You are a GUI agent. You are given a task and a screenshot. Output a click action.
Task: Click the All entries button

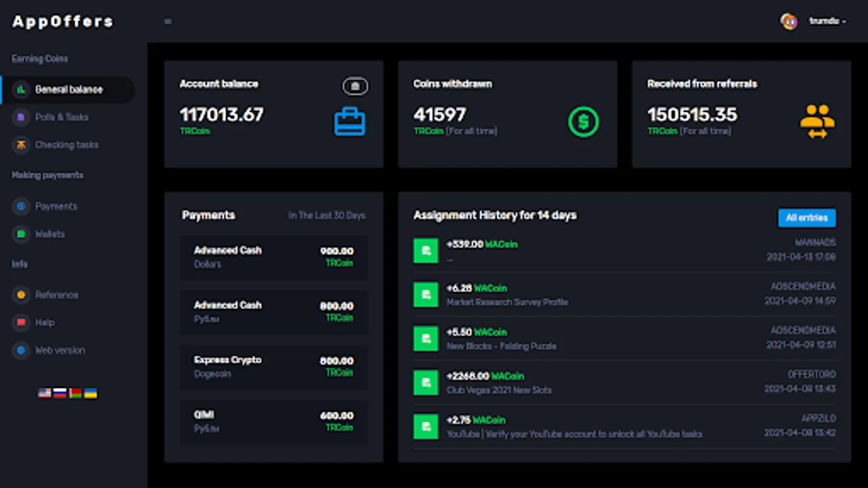pyautogui.click(x=807, y=218)
